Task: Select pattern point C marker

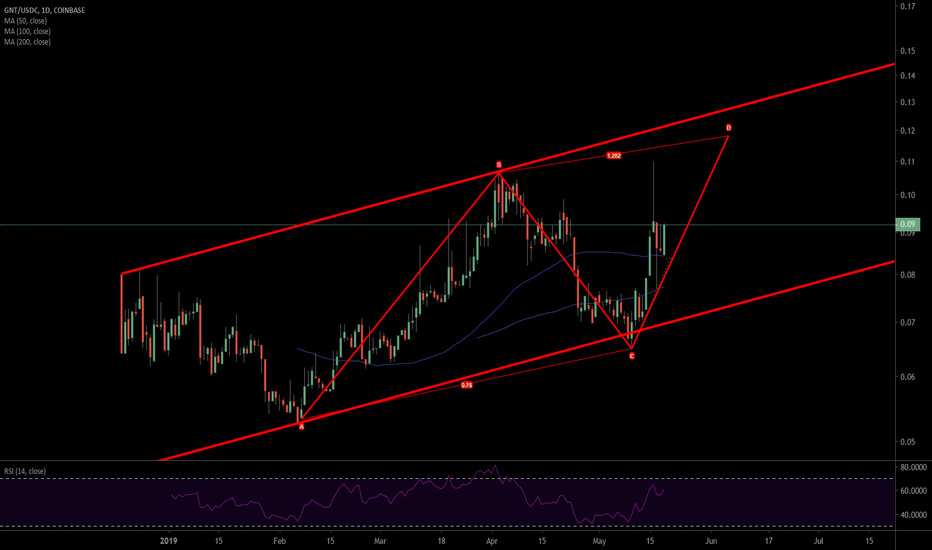Action: (631, 356)
